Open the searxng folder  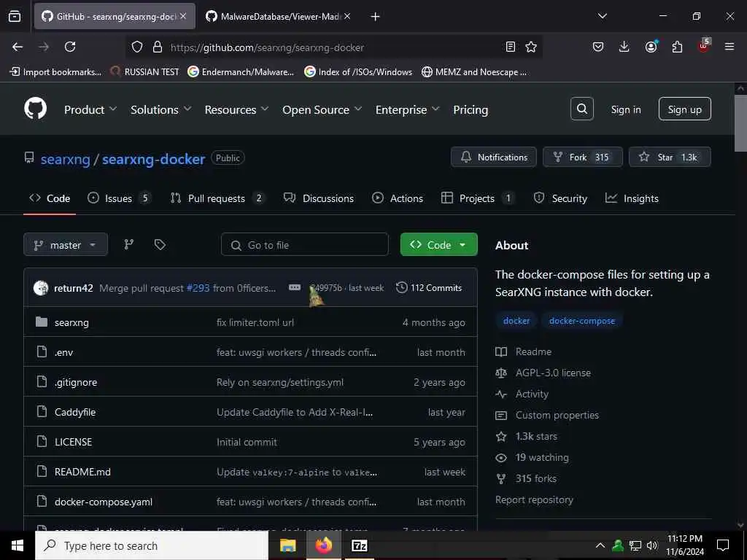[71, 322]
